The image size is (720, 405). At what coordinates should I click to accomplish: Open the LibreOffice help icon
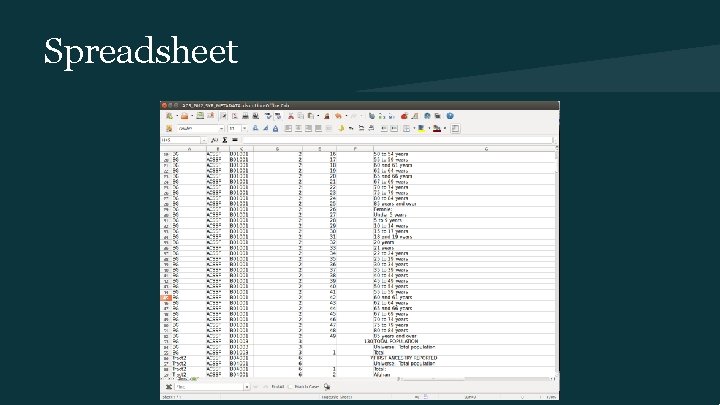[450, 116]
